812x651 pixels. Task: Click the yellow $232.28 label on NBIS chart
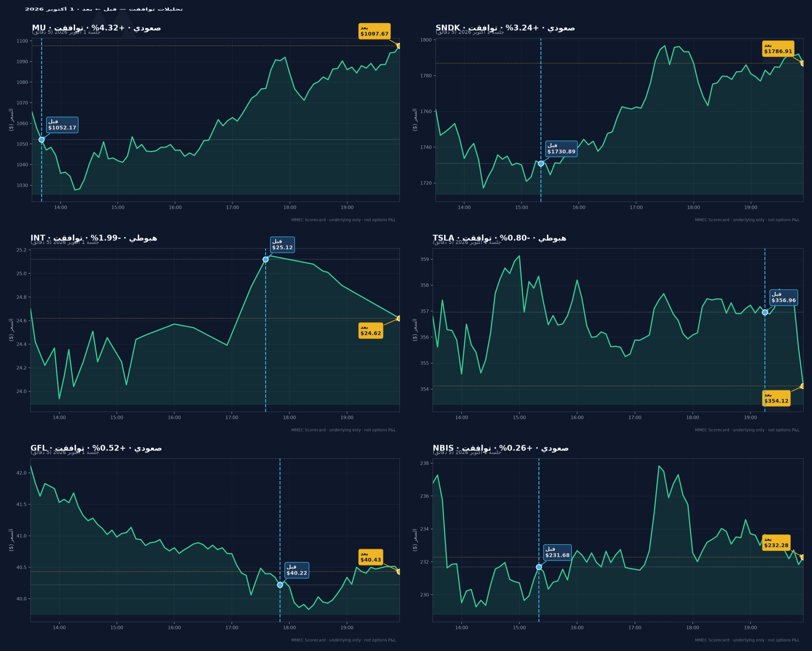(x=776, y=542)
